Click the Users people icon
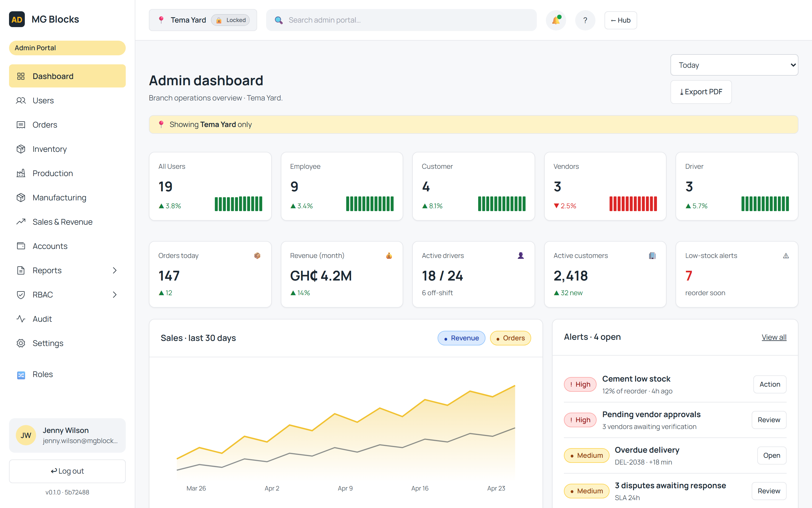 click(x=21, y=100)
